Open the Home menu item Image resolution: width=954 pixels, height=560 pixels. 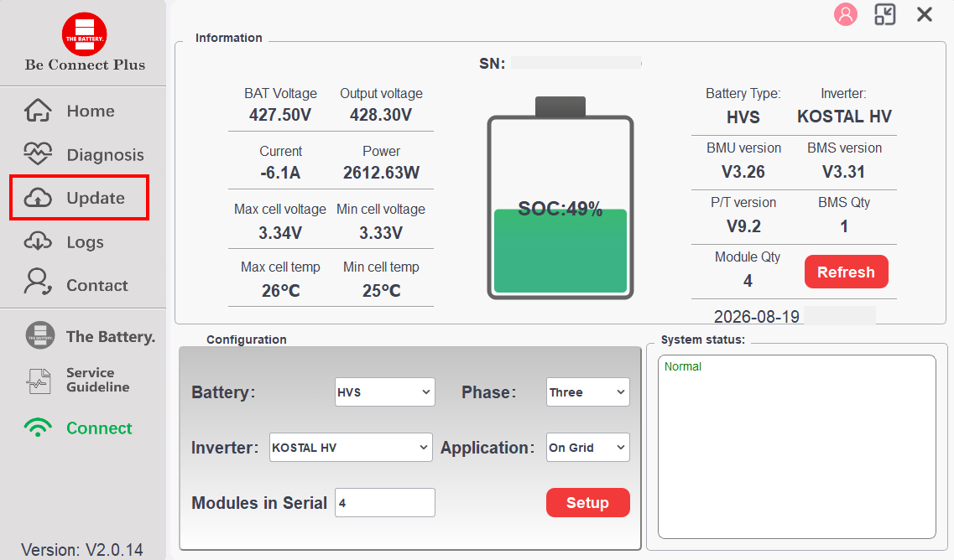coord(91,111)
